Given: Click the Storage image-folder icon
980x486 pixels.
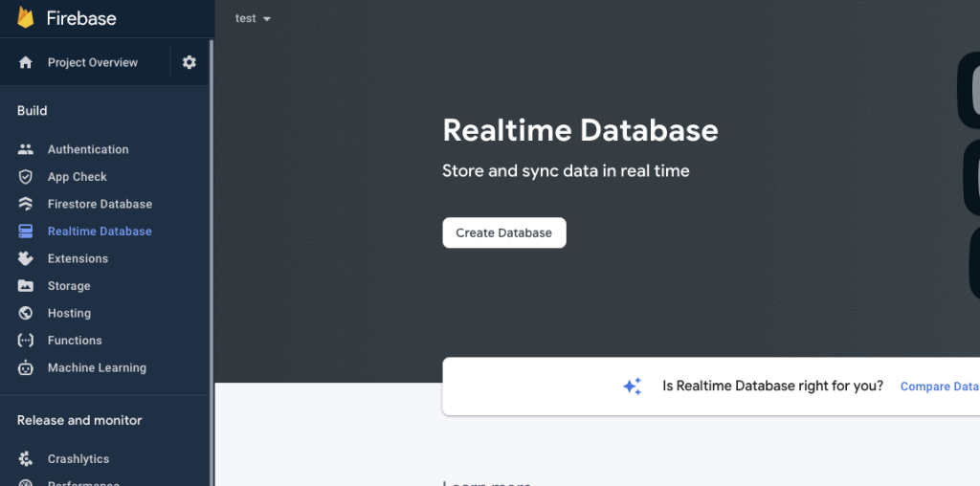Looking at the screenshot, I should click(26, 286).
